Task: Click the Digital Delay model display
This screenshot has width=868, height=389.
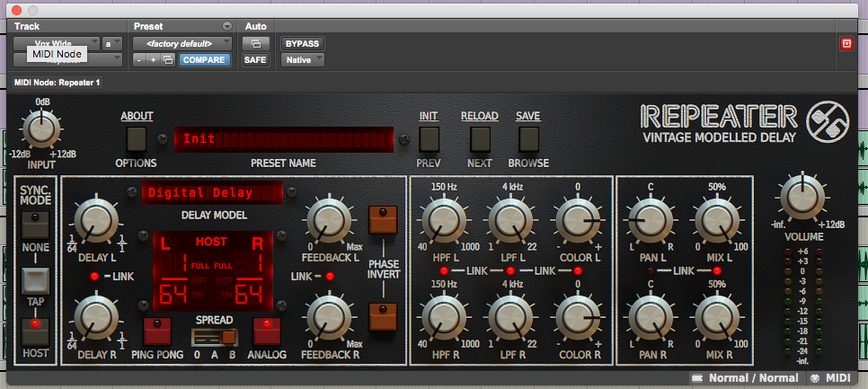Action: [213, 192]
